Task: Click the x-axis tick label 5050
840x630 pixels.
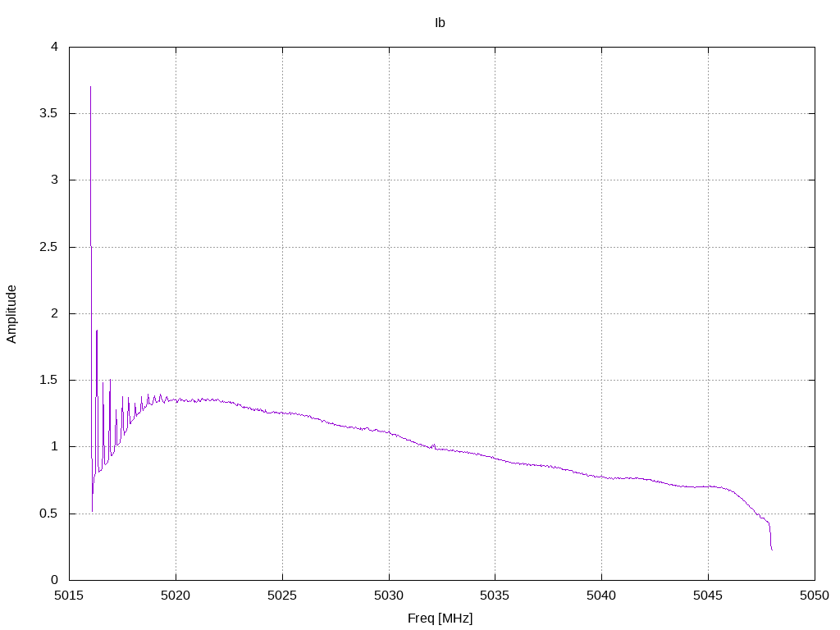Action: [815, 596]
